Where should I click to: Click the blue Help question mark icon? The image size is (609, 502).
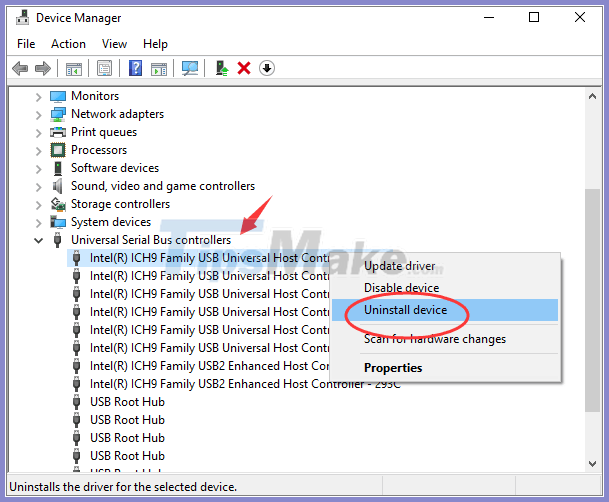pos(136,68)
